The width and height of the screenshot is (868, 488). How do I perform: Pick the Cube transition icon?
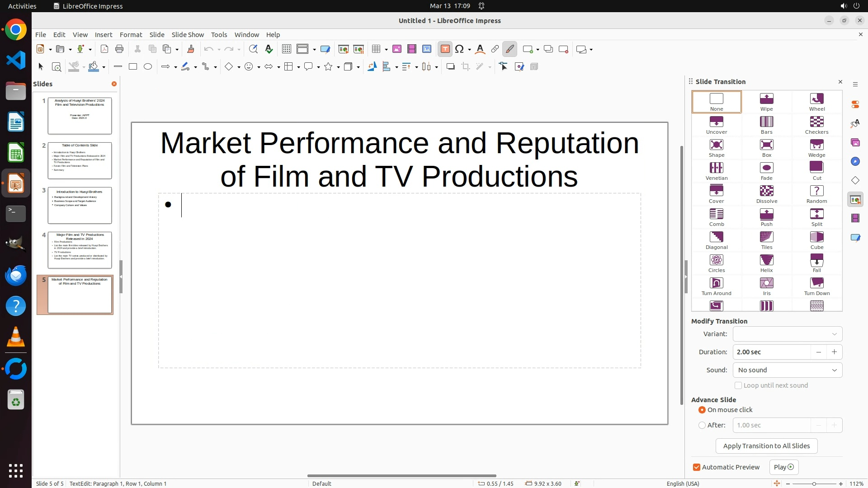[x=816, y=240]
